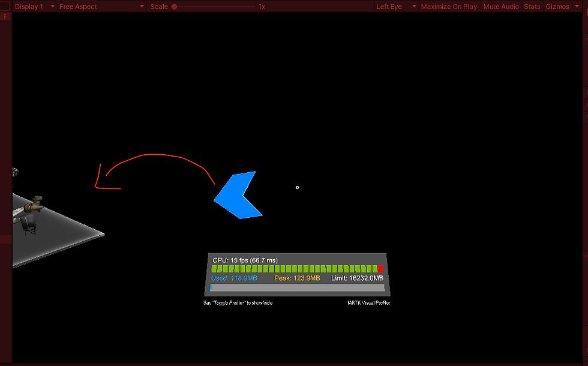Click the Limit: 16232.0MB label
This screenshot has width=588, height=366.
click(357, 278)
